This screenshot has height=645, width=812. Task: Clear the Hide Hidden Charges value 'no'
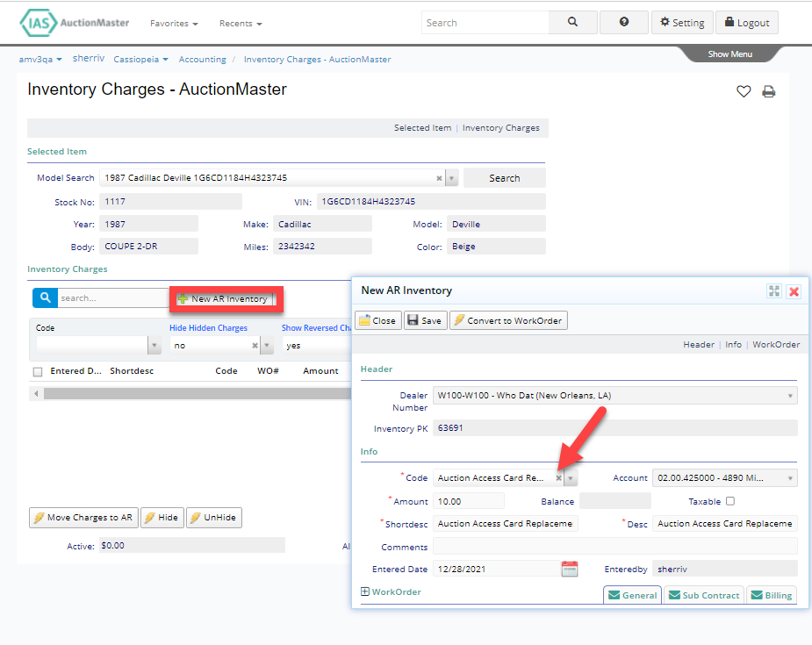pyautogui.click(x=255, y=345)
